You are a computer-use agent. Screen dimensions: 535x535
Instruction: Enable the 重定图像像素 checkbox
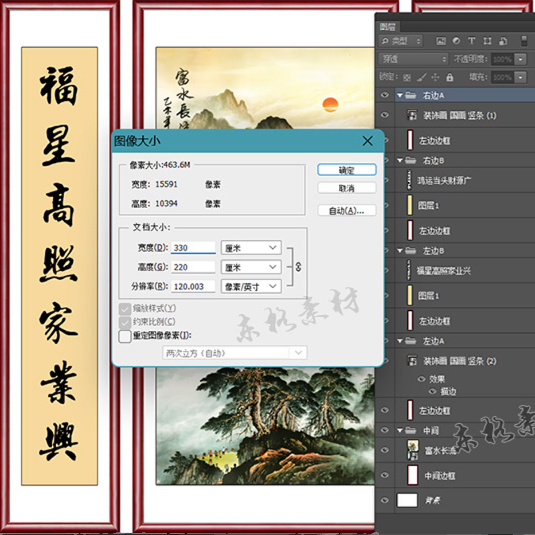125,336
